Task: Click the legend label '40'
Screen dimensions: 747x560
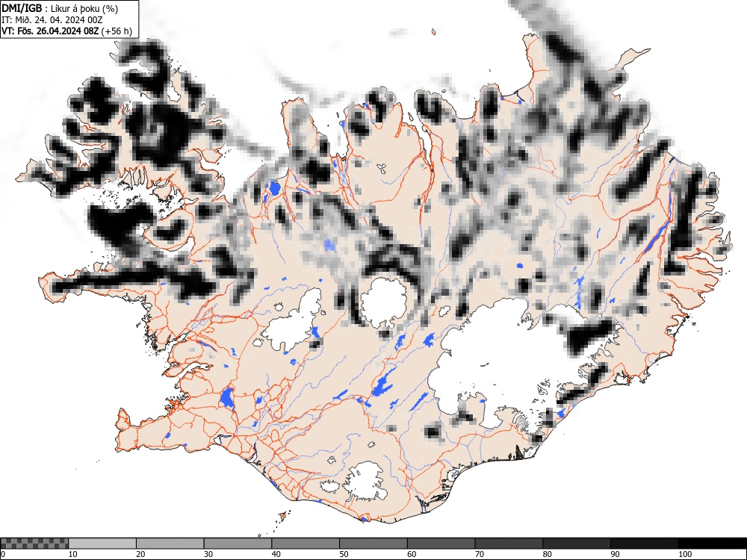Action: 276,554
